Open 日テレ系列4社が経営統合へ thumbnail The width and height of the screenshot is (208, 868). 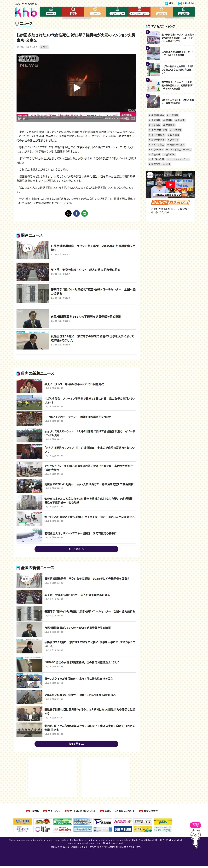(x=30, y=681)
